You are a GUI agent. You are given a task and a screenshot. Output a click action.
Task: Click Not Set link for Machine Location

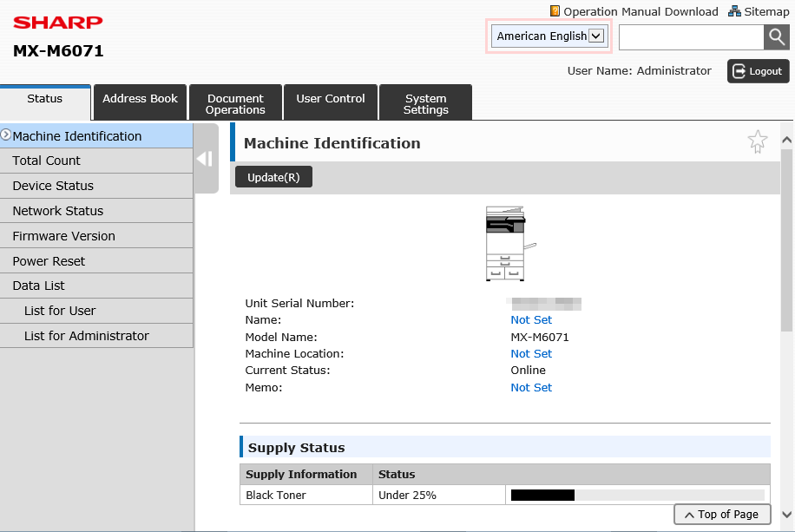pyautogui.click(x=531, y=353)
